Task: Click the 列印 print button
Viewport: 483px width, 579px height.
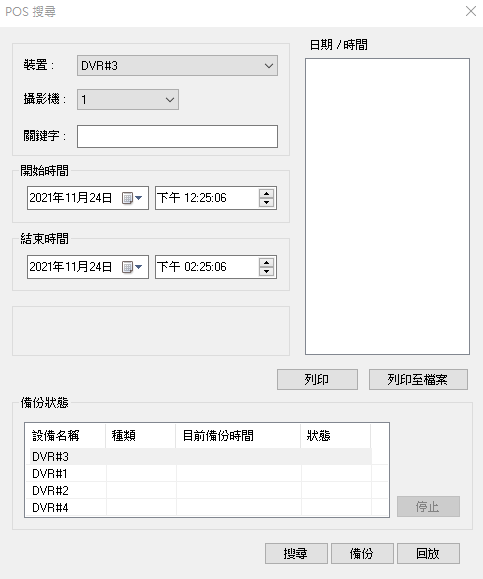Action: point(317,379)
